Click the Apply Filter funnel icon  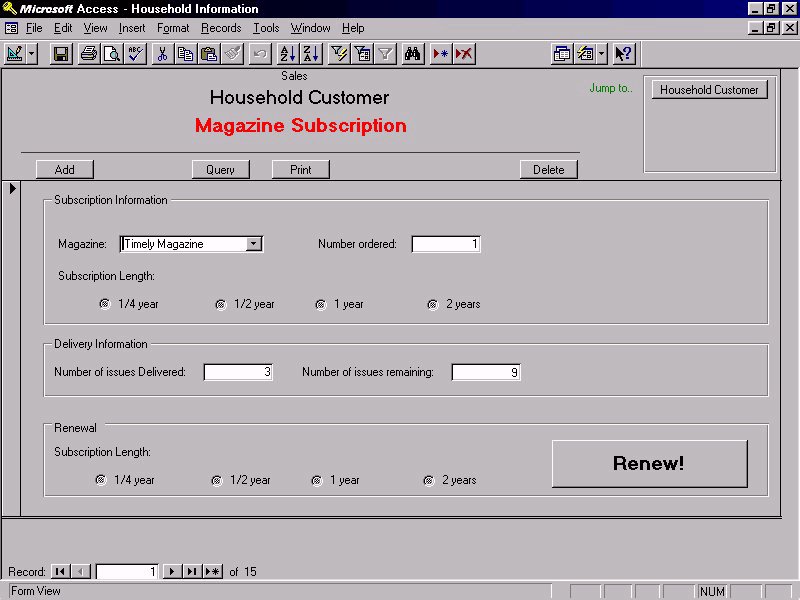[x=386, y=54]
